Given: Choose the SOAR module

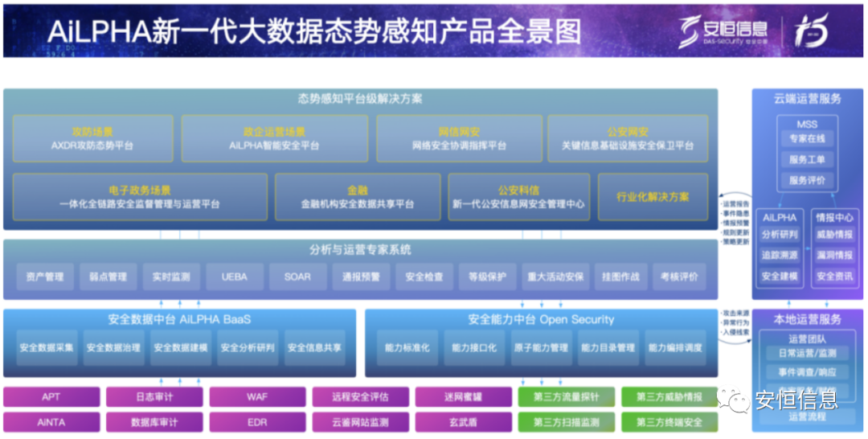Looking at the screenshot, I should click(298, 277).
